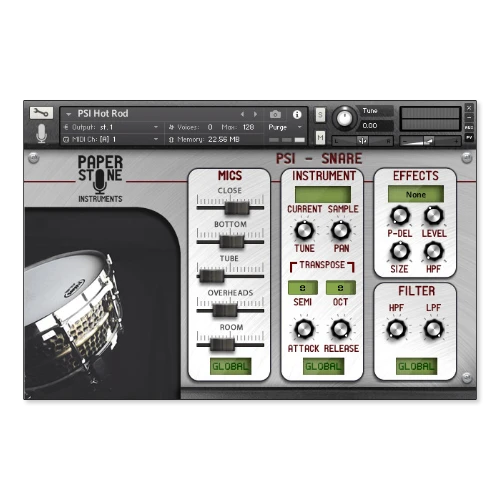This screenshot has width=500, height=500.
Task: Click the ROOM mic slider handle
Action: (223, 345)
